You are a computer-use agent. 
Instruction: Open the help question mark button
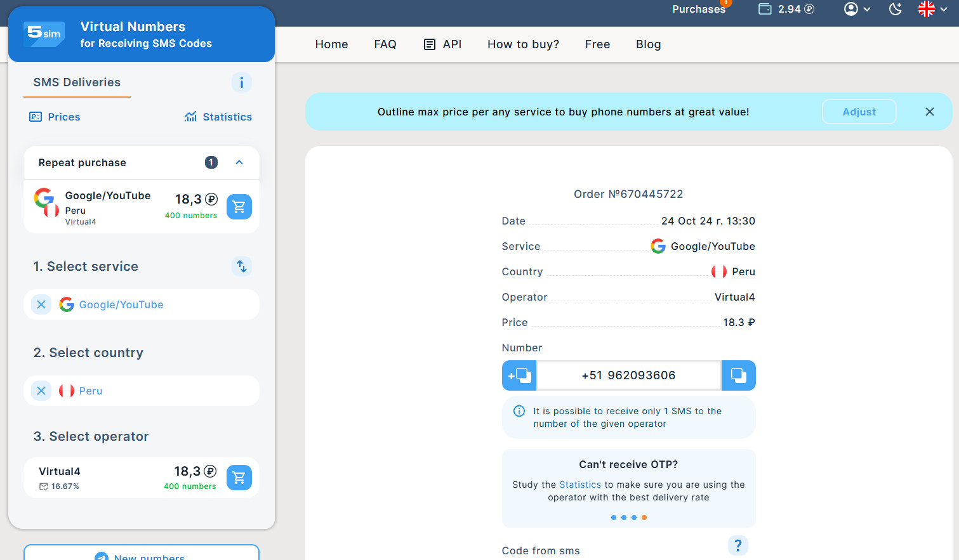[738, 545]
